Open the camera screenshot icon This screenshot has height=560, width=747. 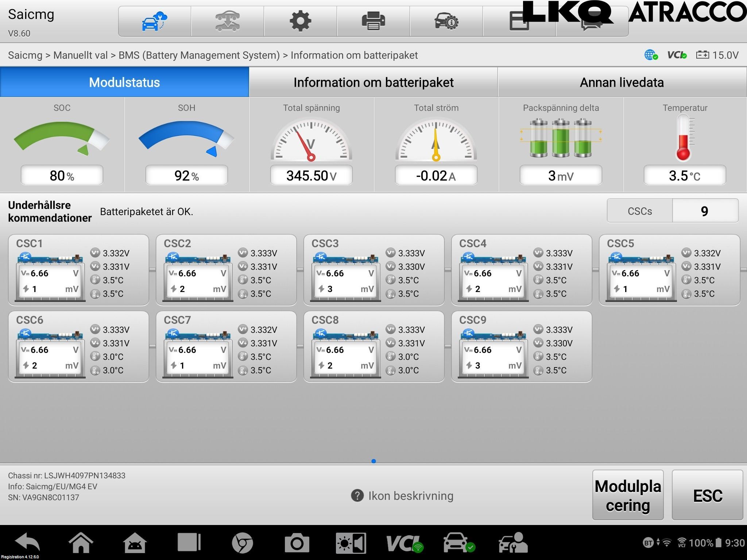coord(297,543)
